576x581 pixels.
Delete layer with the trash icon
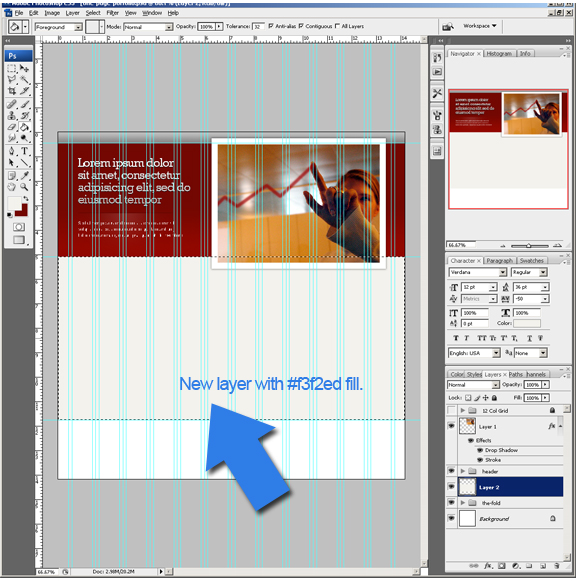pos(556,566)
